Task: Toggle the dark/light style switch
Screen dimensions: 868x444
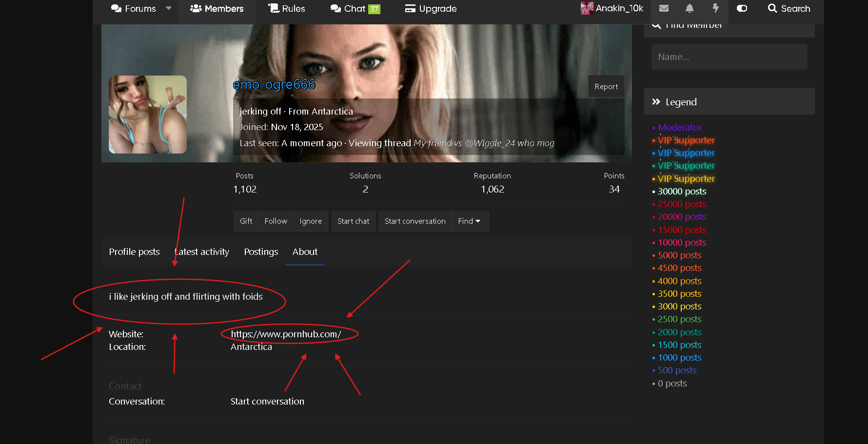Action: tap(742, 8)
